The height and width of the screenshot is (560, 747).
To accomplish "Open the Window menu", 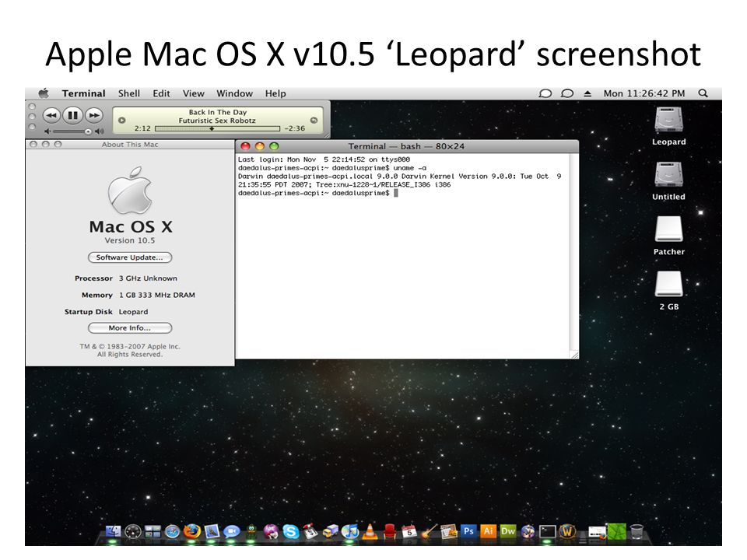I will [x=234, y=93].
